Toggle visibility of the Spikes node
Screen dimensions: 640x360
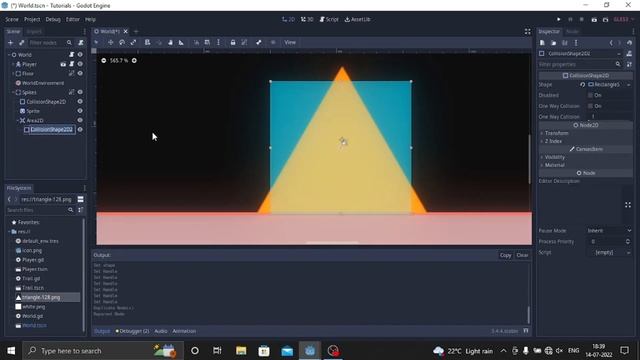80,92
